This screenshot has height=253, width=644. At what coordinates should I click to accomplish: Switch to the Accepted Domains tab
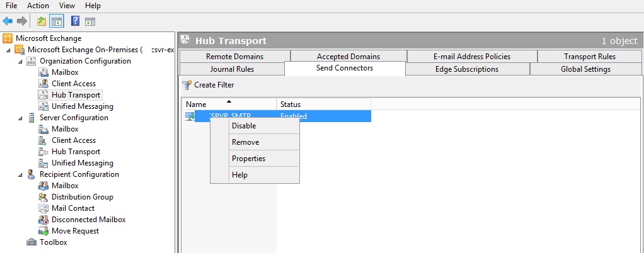(x=348, y=57)
